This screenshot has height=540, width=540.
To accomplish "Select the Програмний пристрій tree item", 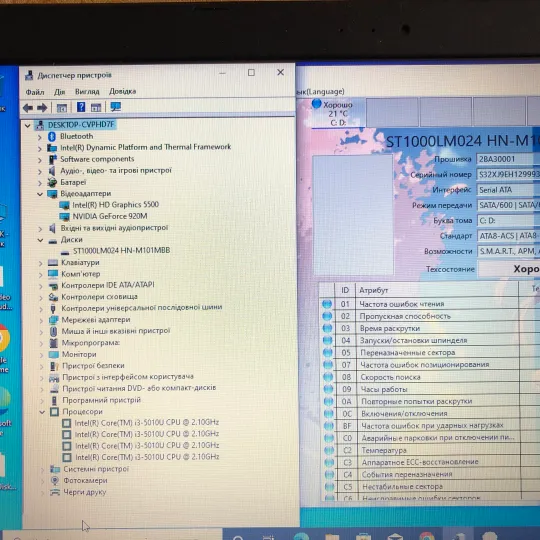I will coord(102,400).
